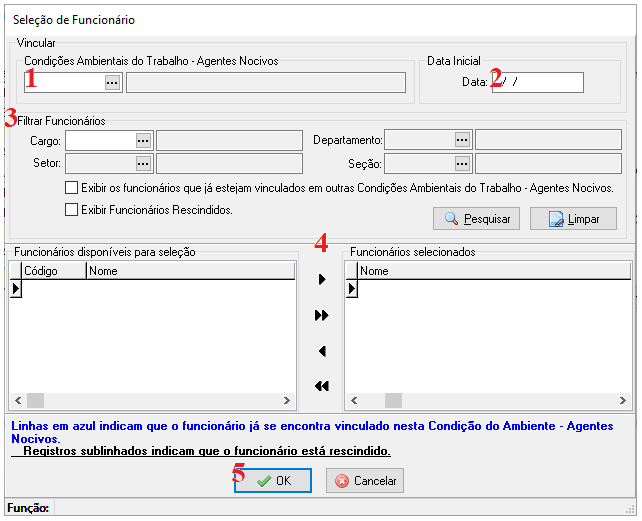Open the Cargo lookup ellipsis button
642x521 pixels.
click(x=143, y=141)
